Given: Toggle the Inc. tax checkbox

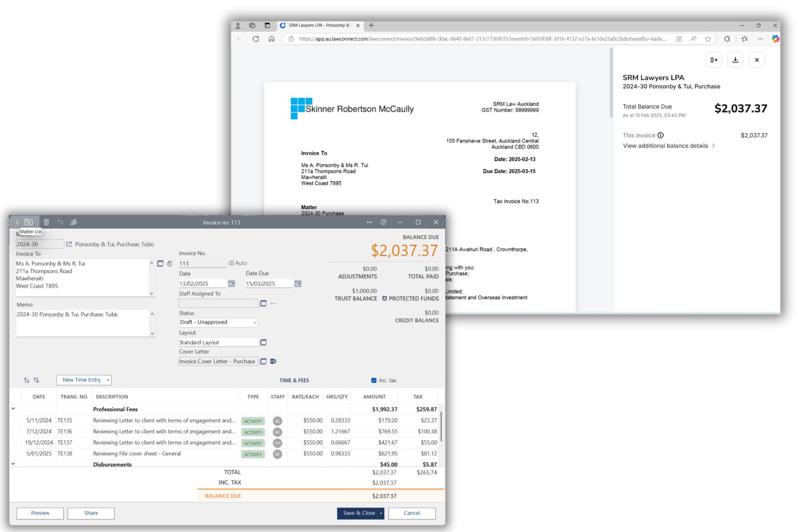Looking at the screenshot, I should [374, 380].
